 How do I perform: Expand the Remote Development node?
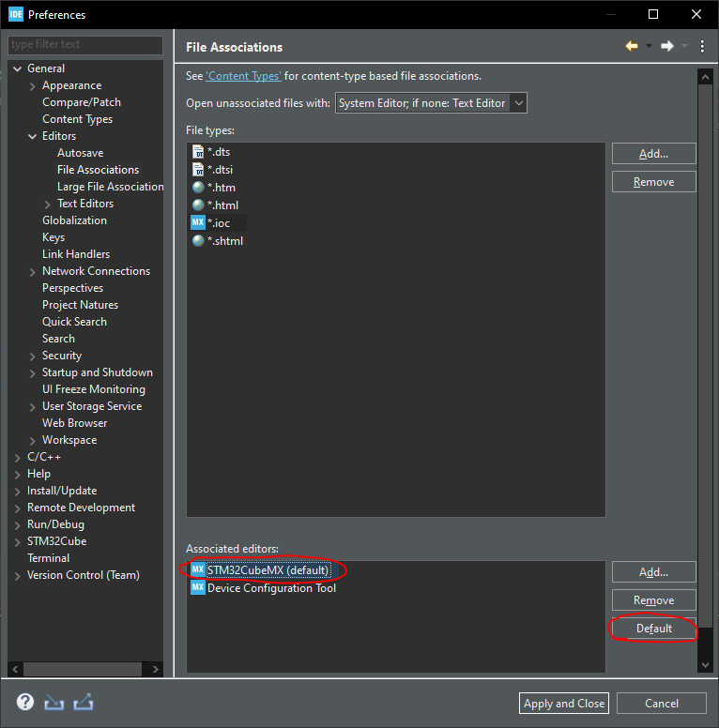pos(17,508)
